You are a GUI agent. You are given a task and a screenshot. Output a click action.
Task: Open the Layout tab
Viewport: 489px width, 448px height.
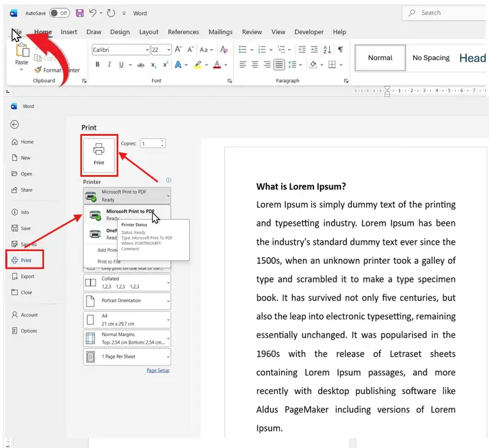pyautogui.click(x=149, y=32)
